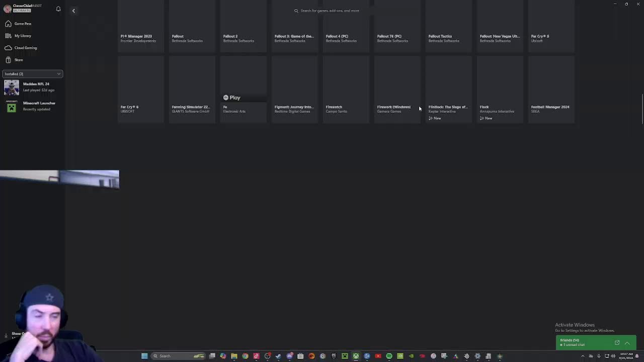Open the CleverChief profile avatar
644x362 pixels.
click(7, 9)
